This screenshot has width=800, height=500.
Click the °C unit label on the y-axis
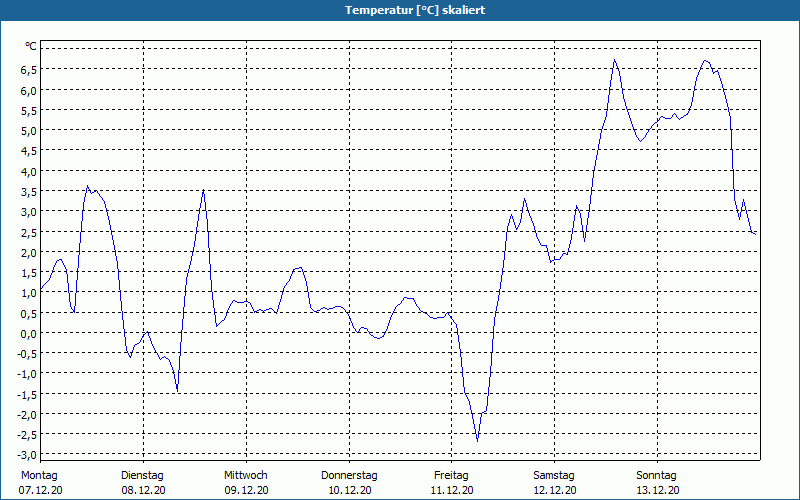pyautogui.click(x=31, y=46)
